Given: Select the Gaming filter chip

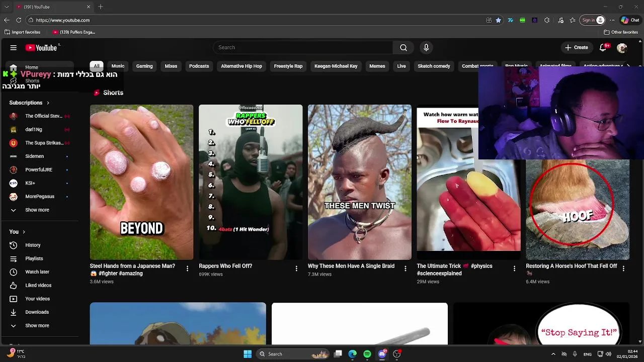Looking at the screenshot, I should coord(144,66).
